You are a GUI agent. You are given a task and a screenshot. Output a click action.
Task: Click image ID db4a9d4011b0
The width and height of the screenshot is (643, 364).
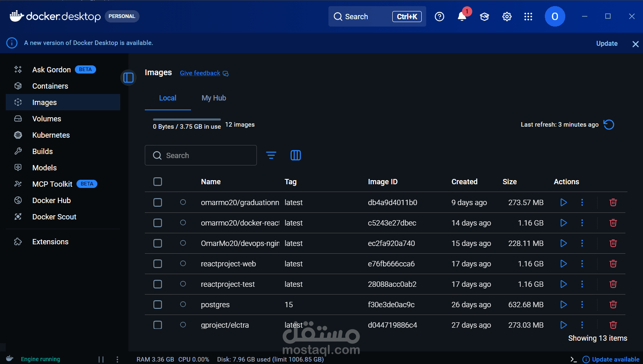coord(392,202)
